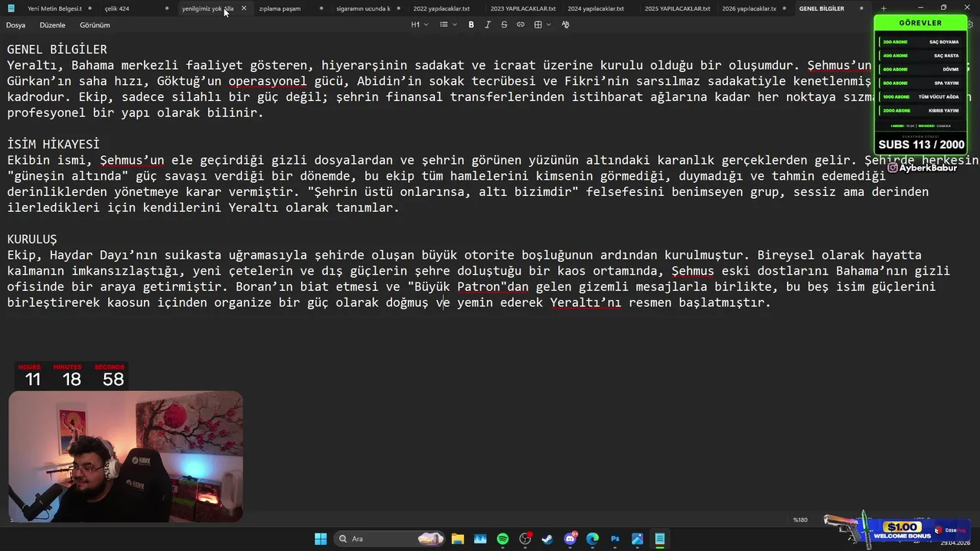Click the İSİM HİKAYESİ heading
980x551 pixels.
pyautogui.click(x=54, y=145)
